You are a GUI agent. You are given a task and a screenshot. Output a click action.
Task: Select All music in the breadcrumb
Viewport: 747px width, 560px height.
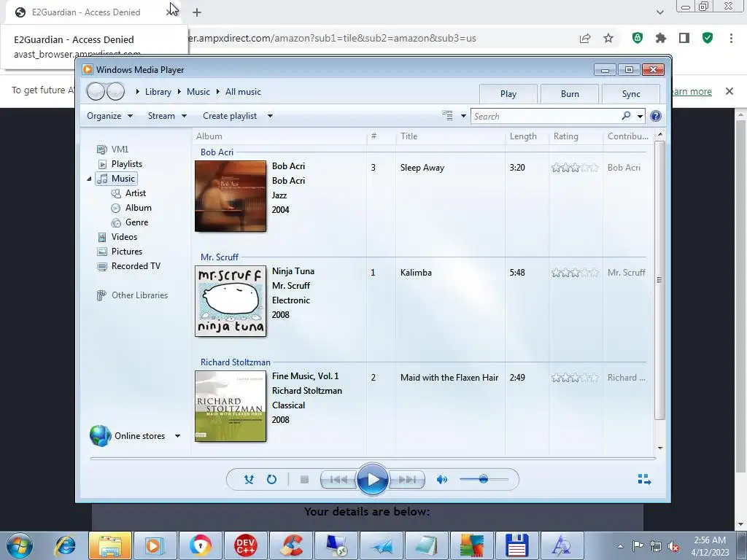pos(243,92)
